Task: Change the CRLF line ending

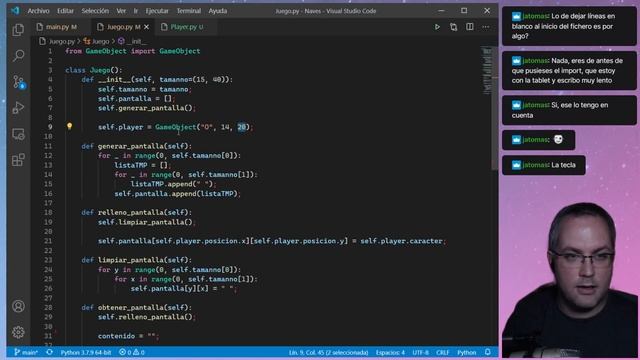Action: point(442,352)
